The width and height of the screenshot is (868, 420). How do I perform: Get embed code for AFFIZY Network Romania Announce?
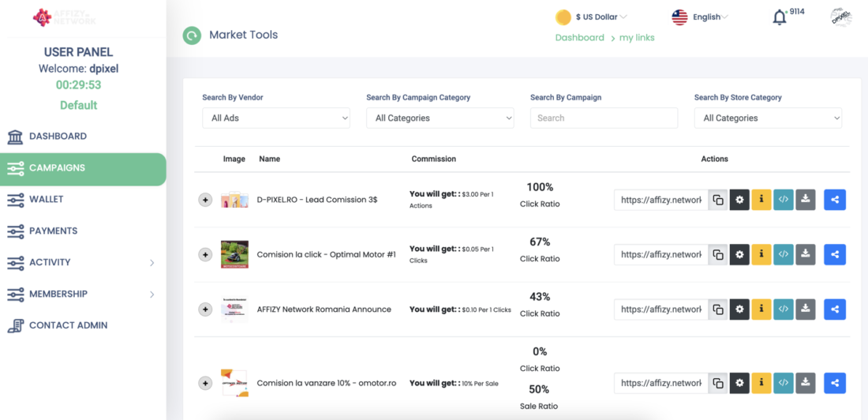[784, 309]
